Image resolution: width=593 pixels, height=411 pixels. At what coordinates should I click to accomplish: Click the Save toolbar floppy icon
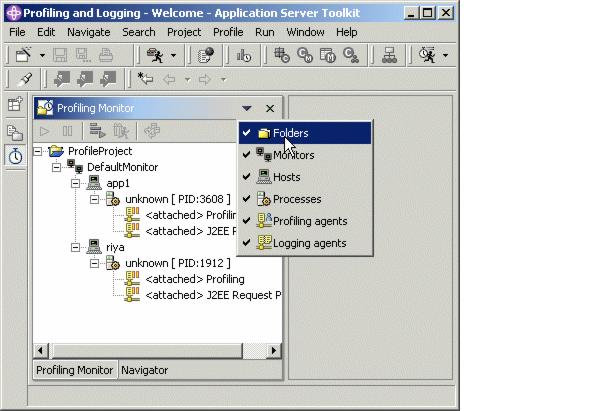[60, 55]
